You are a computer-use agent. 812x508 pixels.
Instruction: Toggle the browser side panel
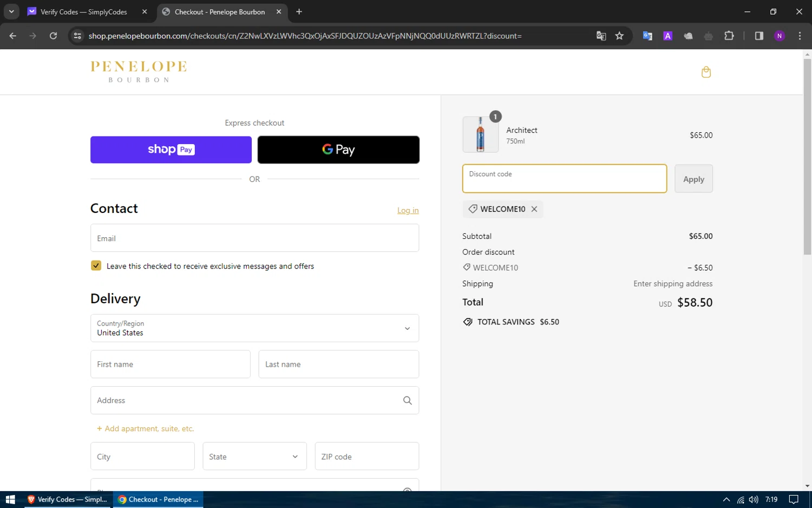[x=759, y=36]
